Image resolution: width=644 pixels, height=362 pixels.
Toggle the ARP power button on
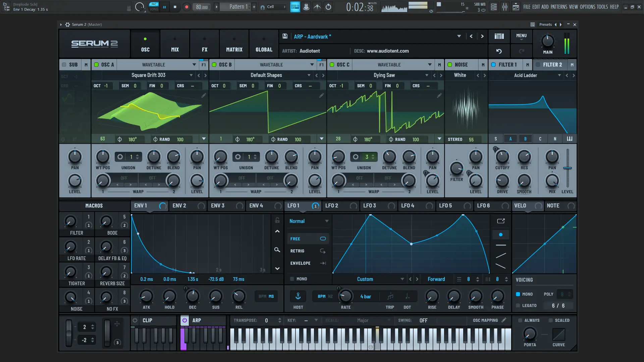[184, 320]
